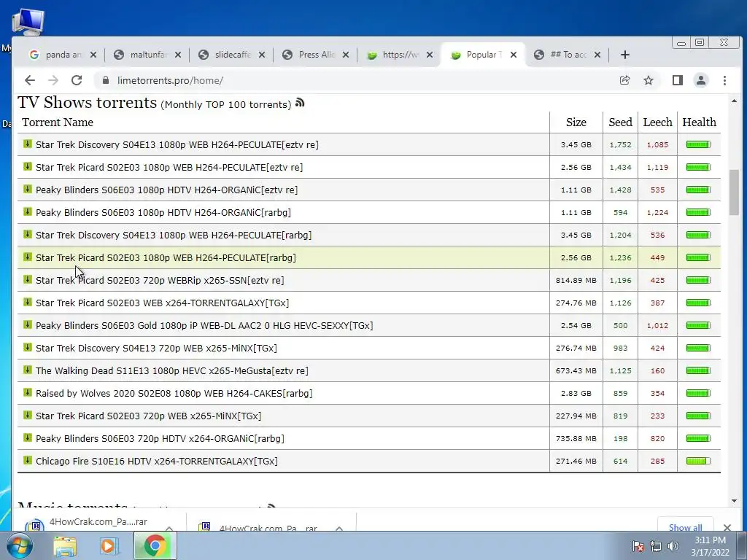Click health bar of Chicago Fire S10E16 row

(698, 461)
